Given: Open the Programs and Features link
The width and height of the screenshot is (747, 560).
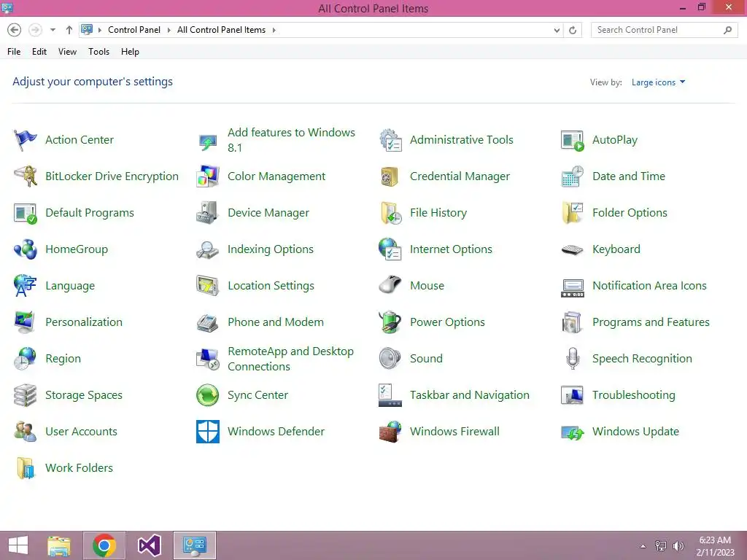Looking at the screenshot, I should point(651,322).
